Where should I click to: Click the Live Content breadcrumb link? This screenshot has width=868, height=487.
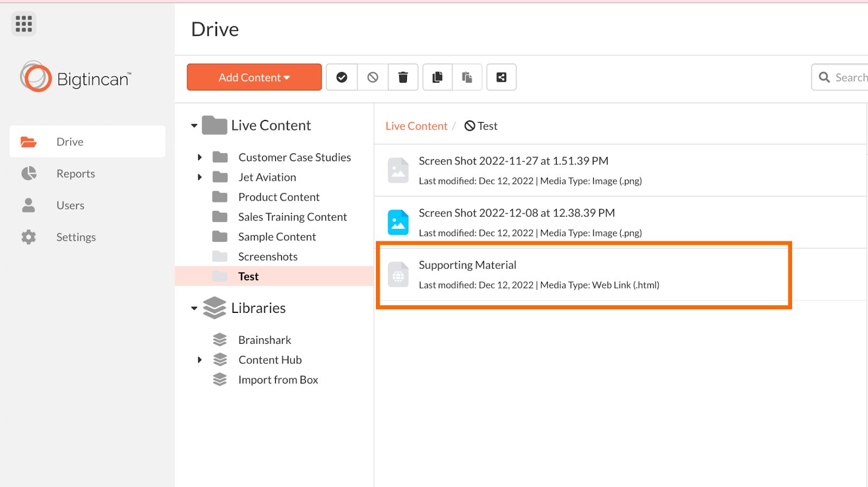click(416, 126)
